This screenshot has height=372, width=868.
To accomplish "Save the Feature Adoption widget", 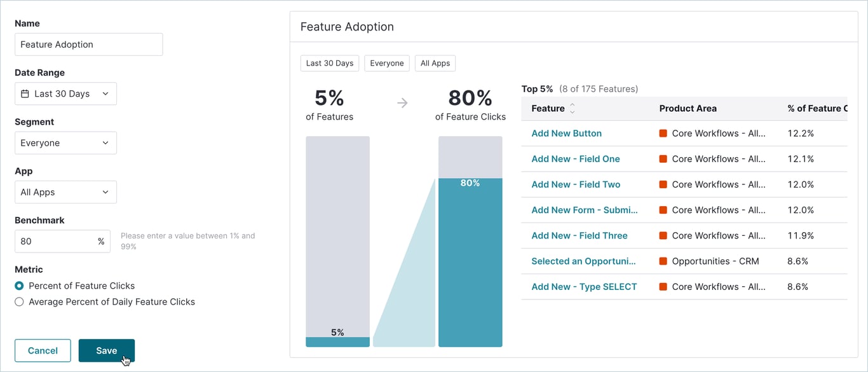I will click(x=107, y=350).
